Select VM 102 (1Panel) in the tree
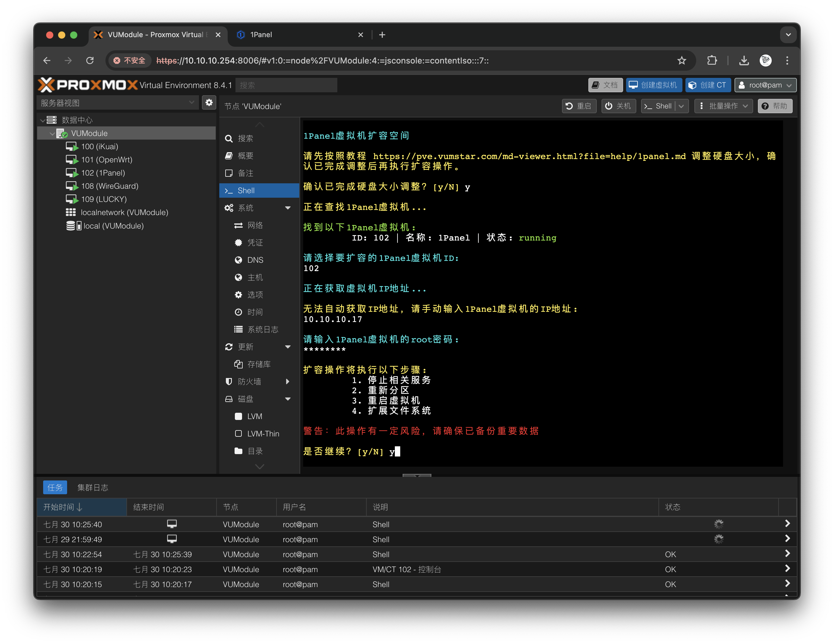 point(103,173)
